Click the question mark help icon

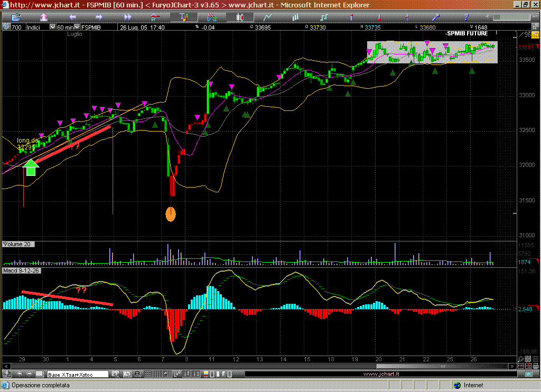tap(465, 17)
